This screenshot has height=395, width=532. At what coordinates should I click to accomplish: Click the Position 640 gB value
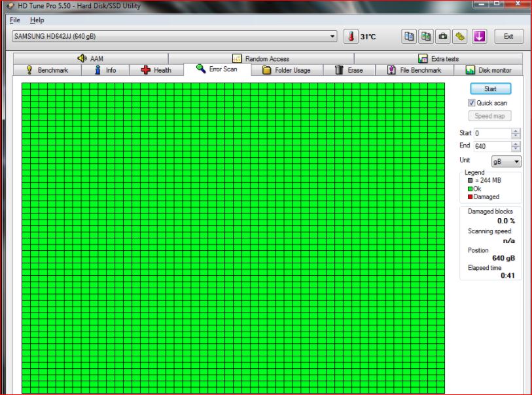pyautogui.click(x=503, y=258)
